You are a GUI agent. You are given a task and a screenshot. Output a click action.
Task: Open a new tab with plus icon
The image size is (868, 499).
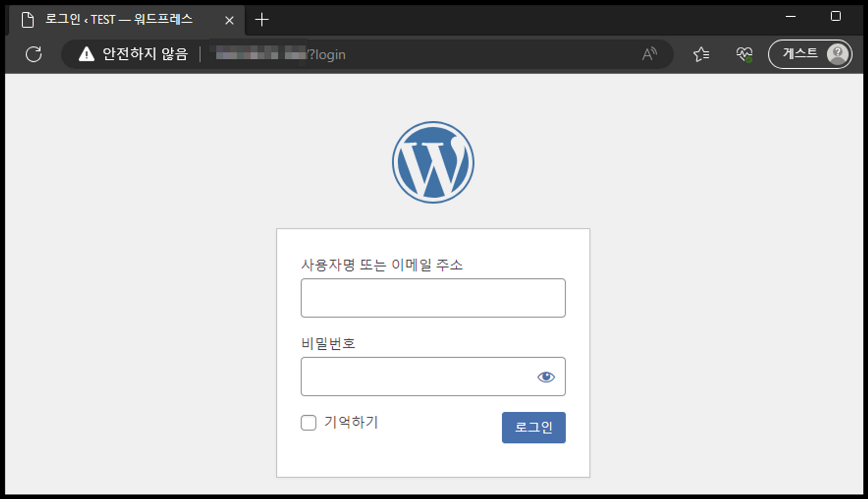click(262, 20)
